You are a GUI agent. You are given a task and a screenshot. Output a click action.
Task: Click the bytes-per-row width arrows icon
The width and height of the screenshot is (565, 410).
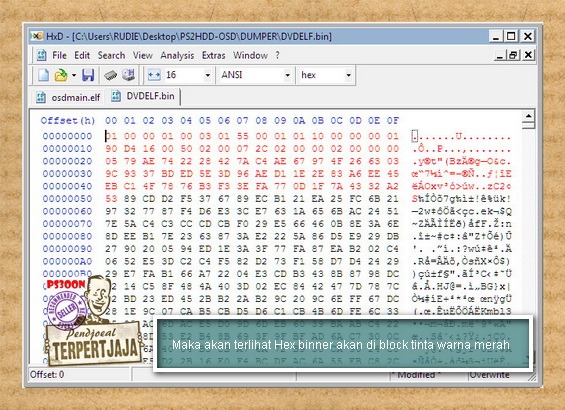[154, 75]
